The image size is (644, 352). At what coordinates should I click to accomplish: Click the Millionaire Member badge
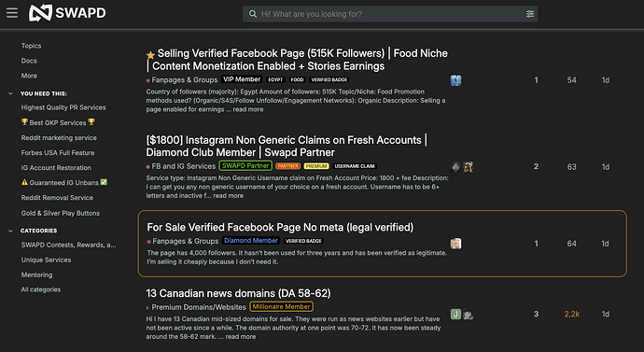[x=281, y=306]
